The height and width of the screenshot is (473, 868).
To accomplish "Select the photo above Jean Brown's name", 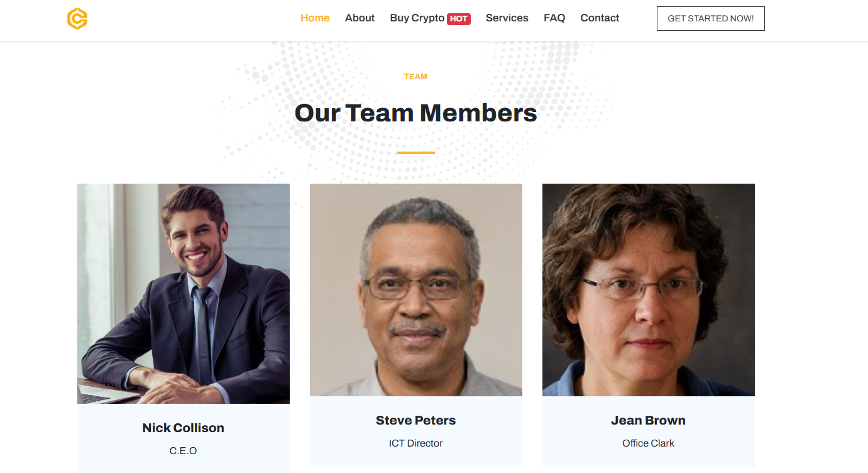I will [x=649, y=289].
